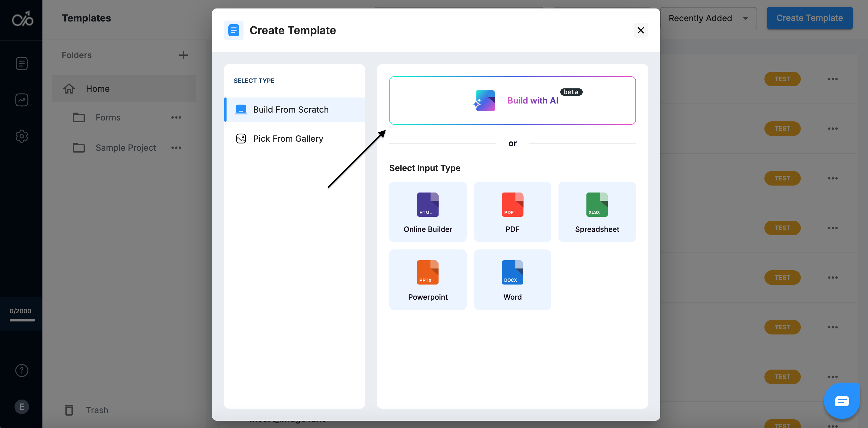This screenshot has height=428, width=868.
Task: Open the live chat bubble
Action: [x=841, y=401]
